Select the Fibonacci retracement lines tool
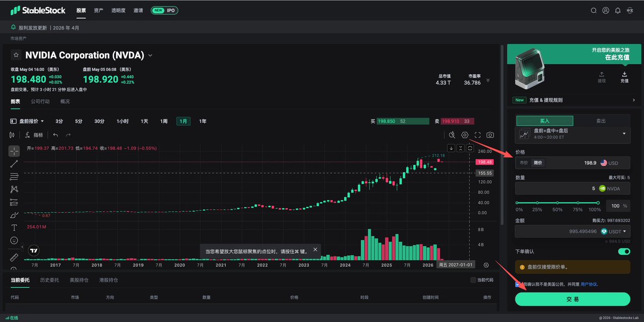Viewport: 644px width, 322px height. tap(14, 177)
